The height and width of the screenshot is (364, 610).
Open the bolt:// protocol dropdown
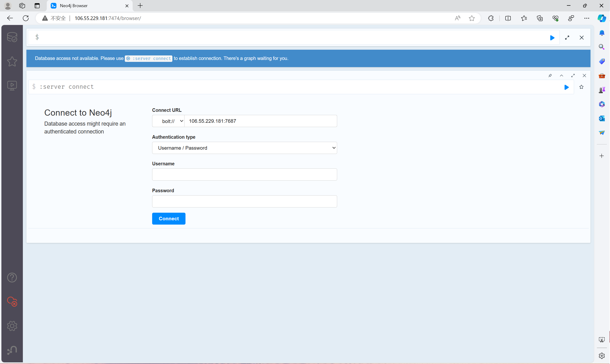pos(168,121)
